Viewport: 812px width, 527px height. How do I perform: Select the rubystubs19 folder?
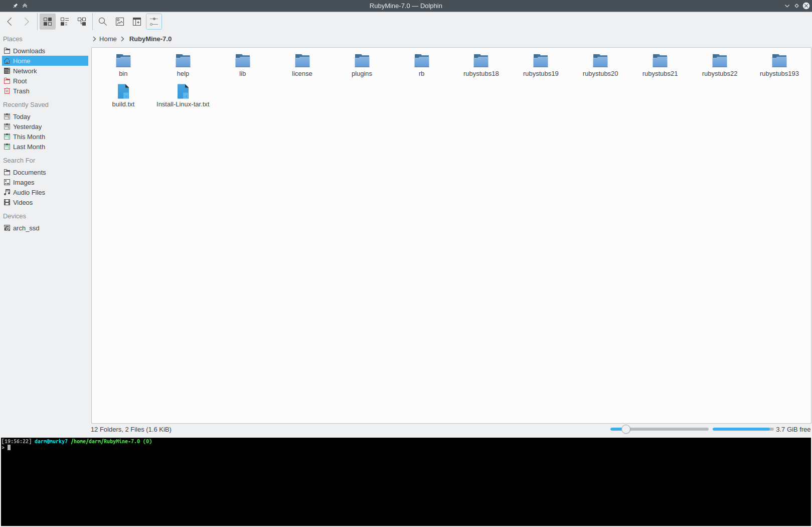point(541,65)
